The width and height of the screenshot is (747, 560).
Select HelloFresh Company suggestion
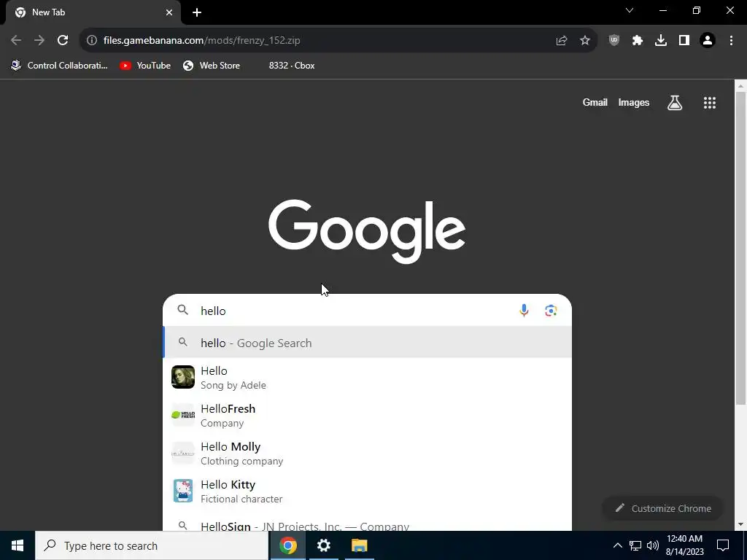pos(368,415)
